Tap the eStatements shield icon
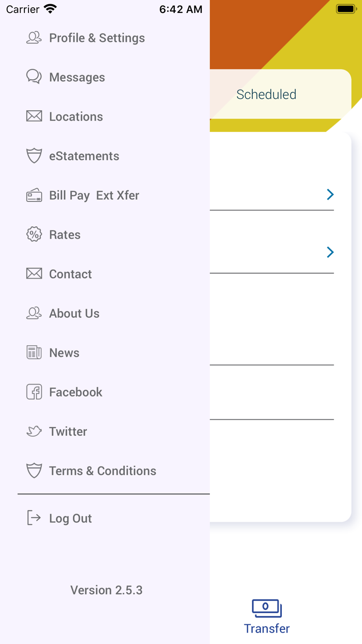362x644 pixels. (x=34, y=156)
